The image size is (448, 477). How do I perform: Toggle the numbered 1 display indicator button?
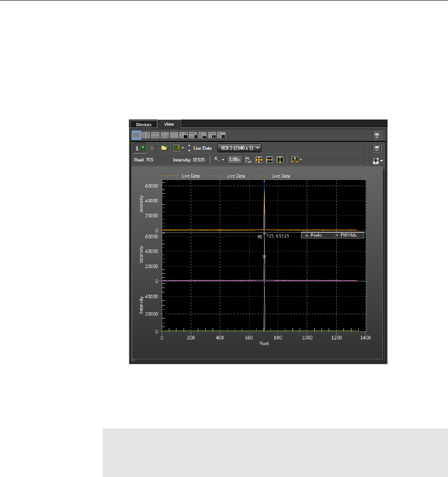pos(140,148)
